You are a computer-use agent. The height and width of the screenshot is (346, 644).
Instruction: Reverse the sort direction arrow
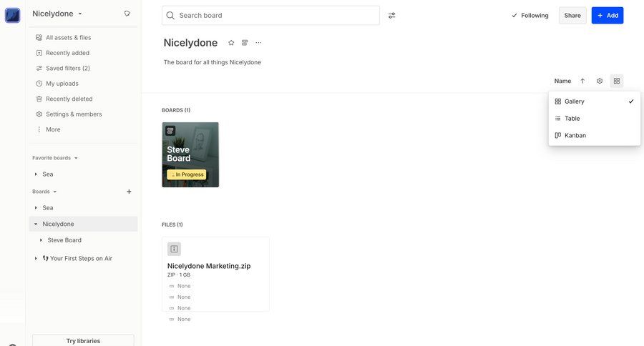[x=582, y=81]
